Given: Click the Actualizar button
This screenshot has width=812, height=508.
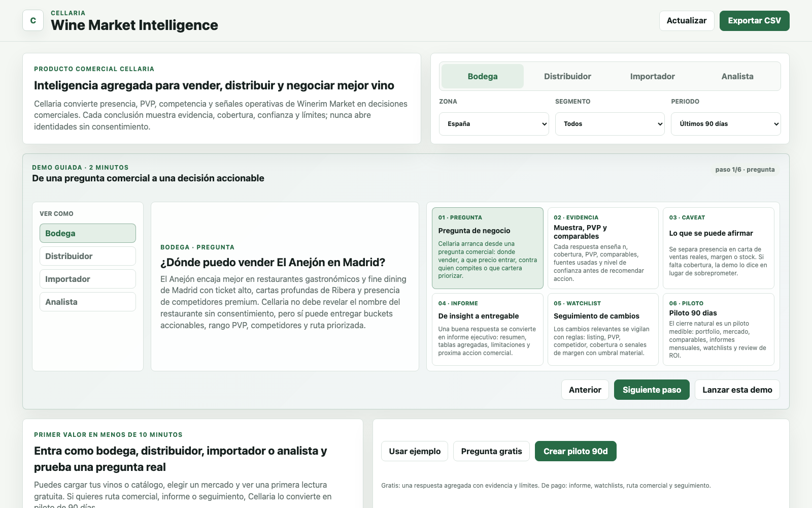Looking at the screenshot, I should coord(687,21).
